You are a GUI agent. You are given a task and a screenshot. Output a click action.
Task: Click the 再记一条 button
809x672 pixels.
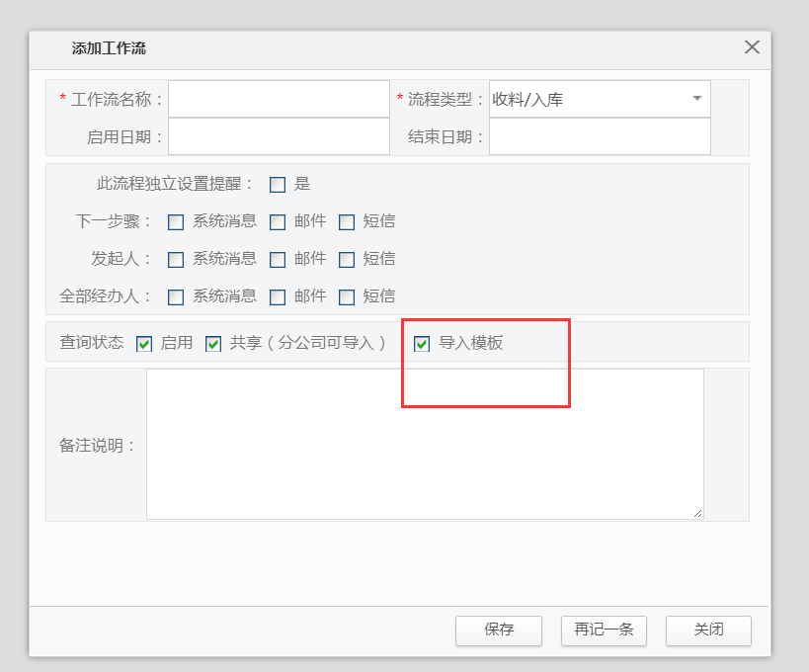tap(604, 630)
